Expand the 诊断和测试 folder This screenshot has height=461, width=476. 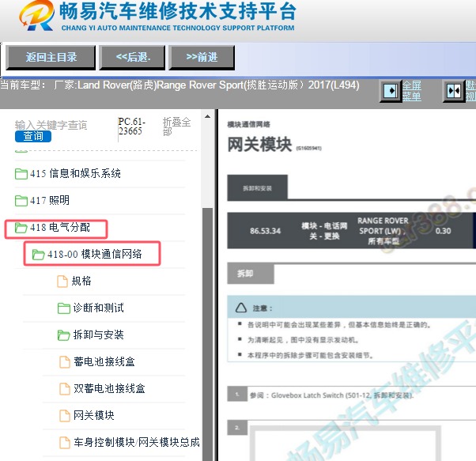point(98,308)
